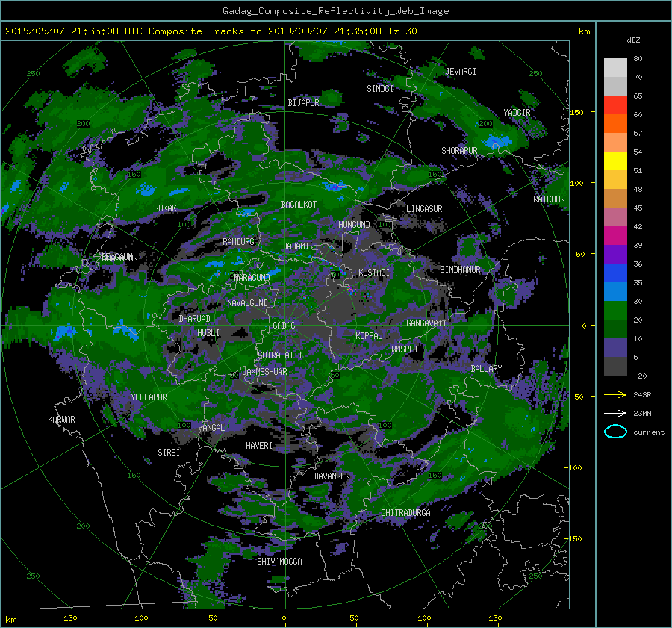The width and height of the screenshot is (672, 628).
Task: Click the SHIRAHATTI city label
Action: (280, 355)
